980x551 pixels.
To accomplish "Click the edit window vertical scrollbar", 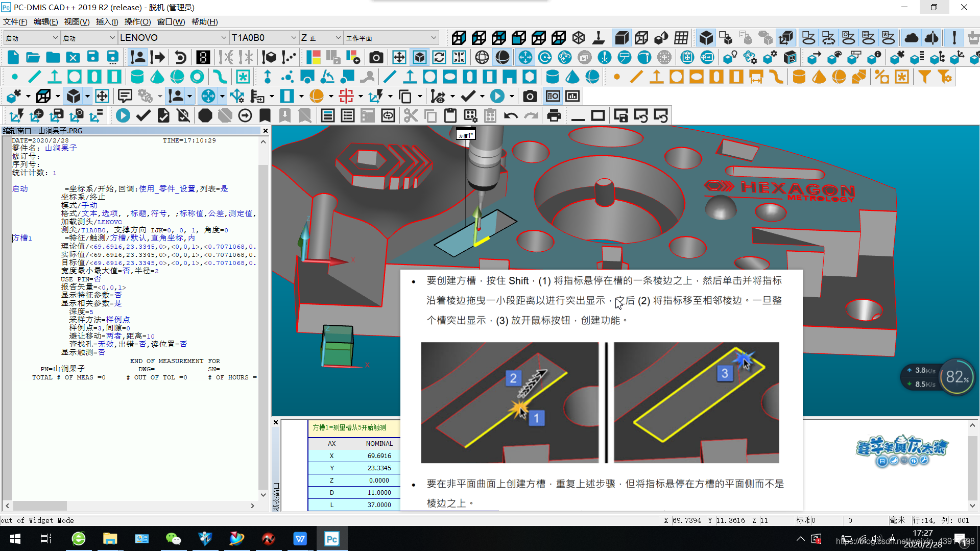I will click(x=264, y=317).
